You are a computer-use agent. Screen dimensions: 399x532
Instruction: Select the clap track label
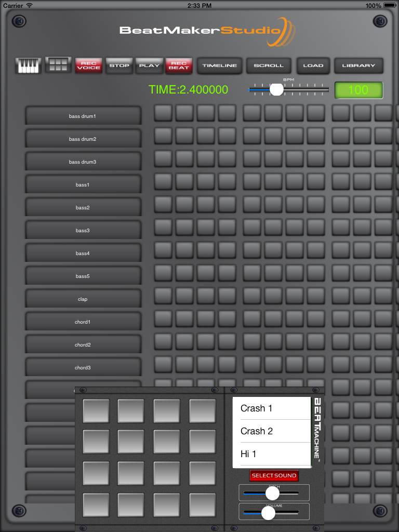pyautogui.click(x=83, y=299)
